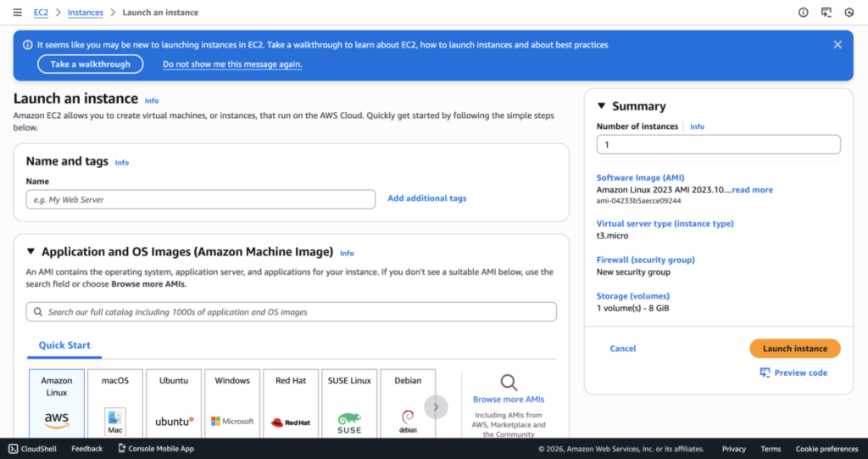This screenshot has width=868, height=459.
Task: Collapse the Application and OS Images section
Action: (x=31, y=252)
